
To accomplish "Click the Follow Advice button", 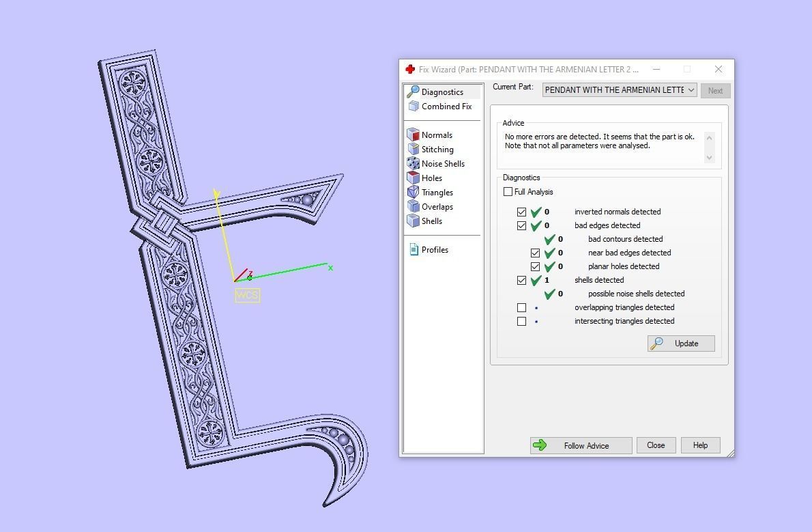I will (581, 445).
